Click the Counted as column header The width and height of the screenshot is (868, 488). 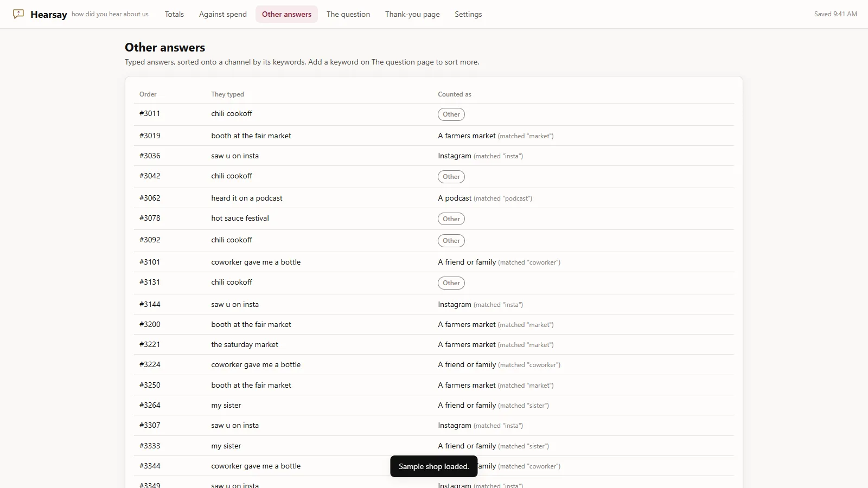[455, 94]
